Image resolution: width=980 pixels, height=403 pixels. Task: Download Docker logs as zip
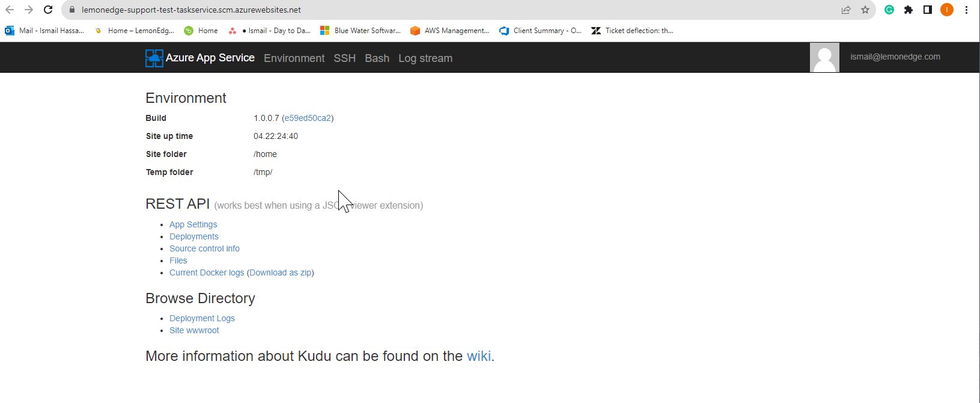tap(280, 272)
